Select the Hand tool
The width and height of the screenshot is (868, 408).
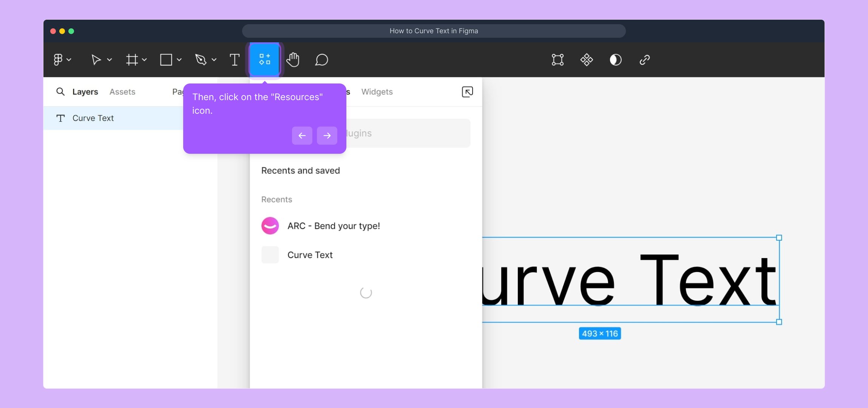pyautogui.click(x=293, y=60)
